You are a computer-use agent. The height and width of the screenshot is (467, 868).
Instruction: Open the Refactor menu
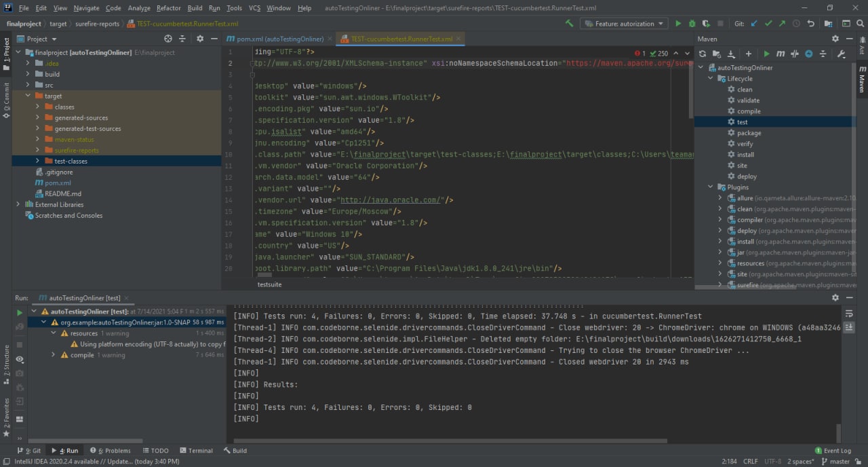pos(169,8)
